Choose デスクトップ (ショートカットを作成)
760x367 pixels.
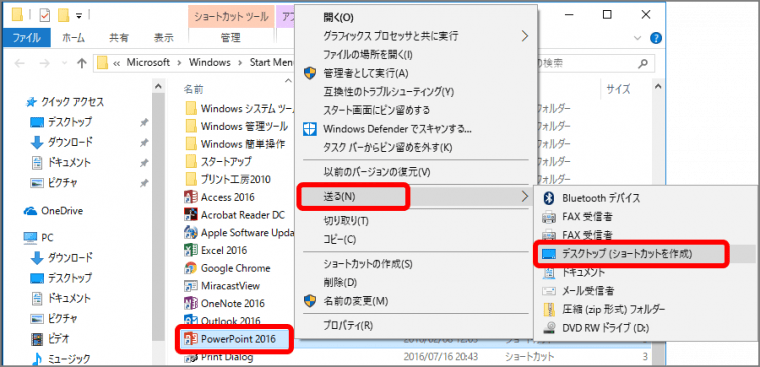pyautogui.click(x=627, y=254)
